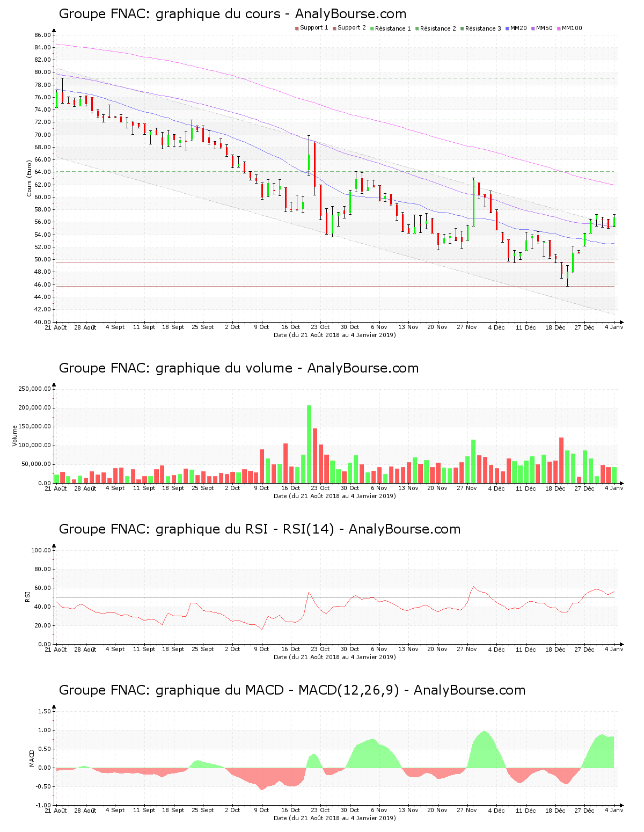Click the 21 Août date under RSI chart

point(56,649)
